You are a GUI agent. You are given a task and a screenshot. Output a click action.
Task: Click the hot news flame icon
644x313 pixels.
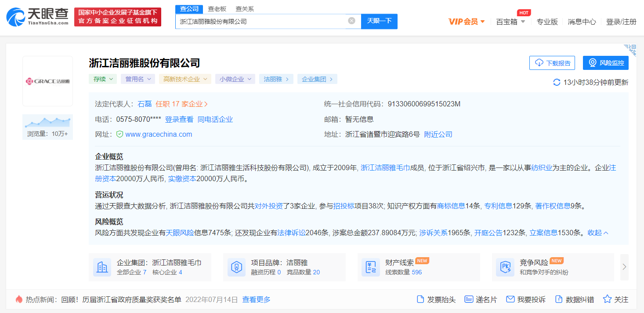click(19, 299)
